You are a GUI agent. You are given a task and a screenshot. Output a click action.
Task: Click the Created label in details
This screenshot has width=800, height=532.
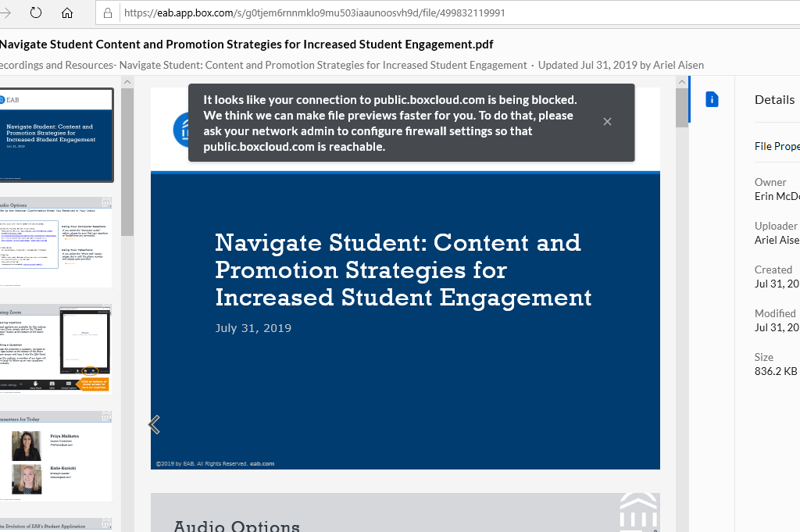point(773,270)
